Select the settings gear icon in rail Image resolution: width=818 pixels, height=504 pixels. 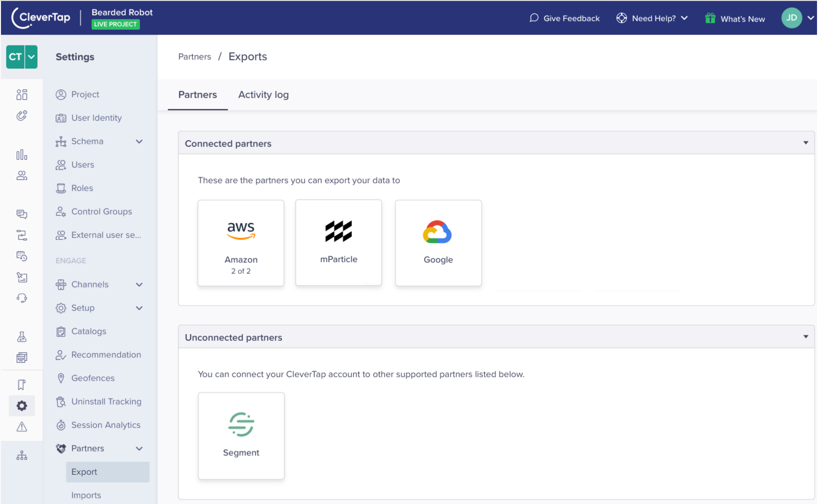click(22, 406)
